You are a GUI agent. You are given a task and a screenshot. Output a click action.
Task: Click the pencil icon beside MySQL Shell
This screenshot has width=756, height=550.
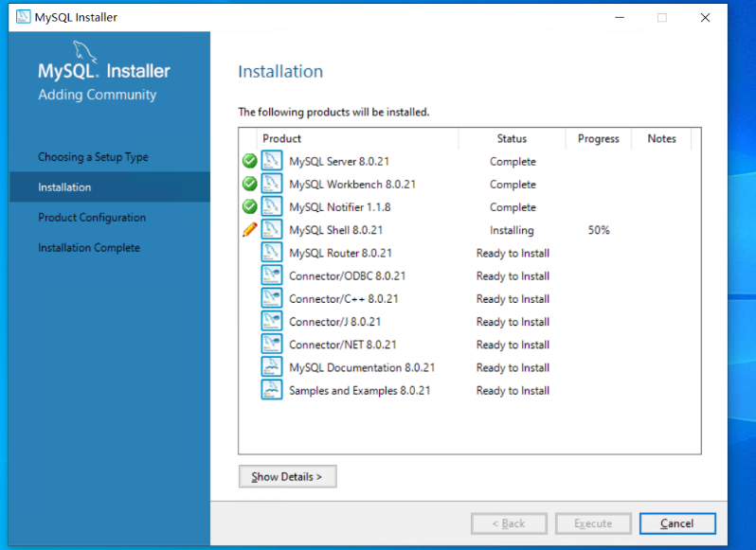[250, 230]
